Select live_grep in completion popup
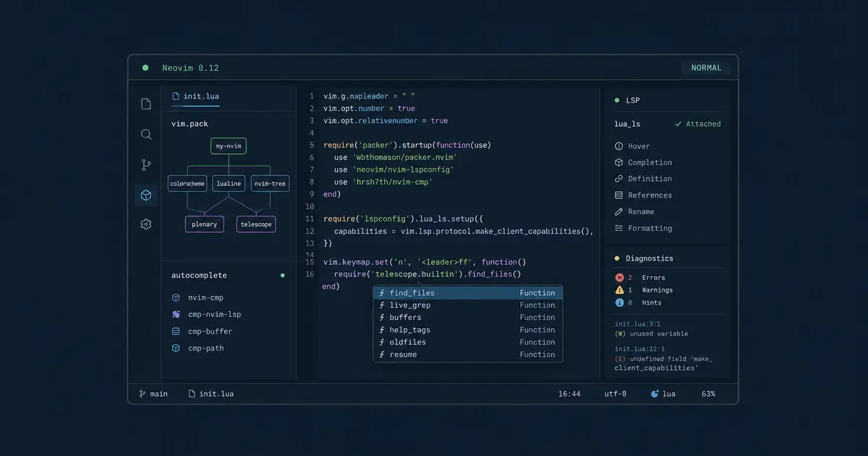868x456 pixels. click(468, 305)
